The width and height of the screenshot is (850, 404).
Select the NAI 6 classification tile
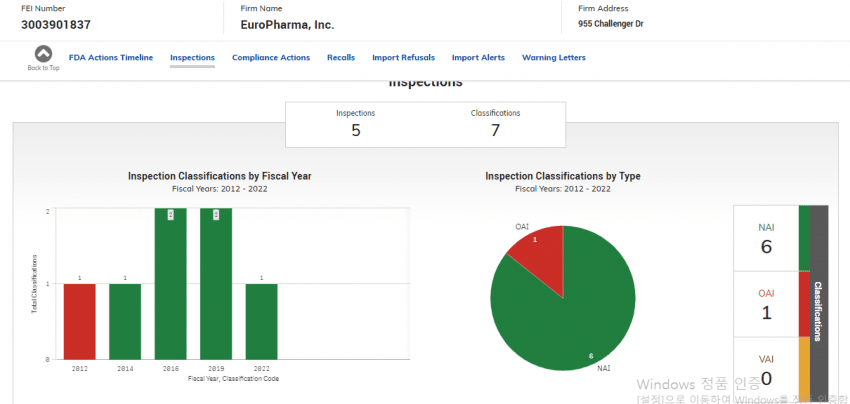coord(766,239)
